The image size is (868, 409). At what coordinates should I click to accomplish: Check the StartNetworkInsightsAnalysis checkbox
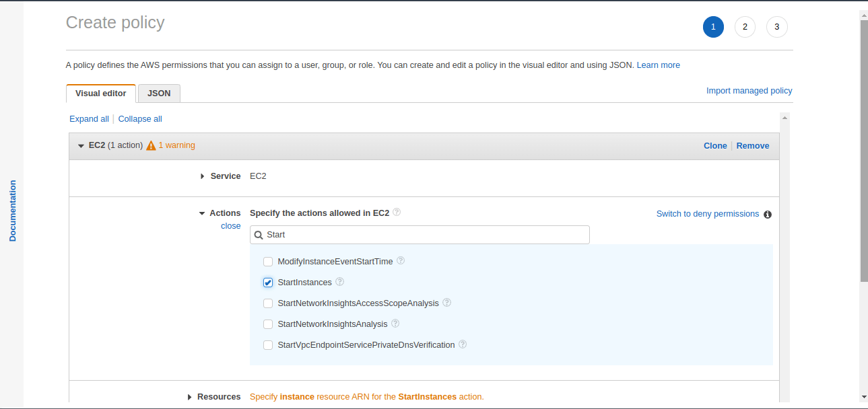(268, 324)
